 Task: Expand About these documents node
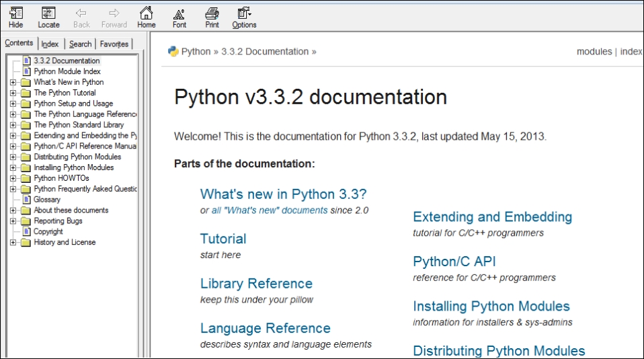coord(13,210)
